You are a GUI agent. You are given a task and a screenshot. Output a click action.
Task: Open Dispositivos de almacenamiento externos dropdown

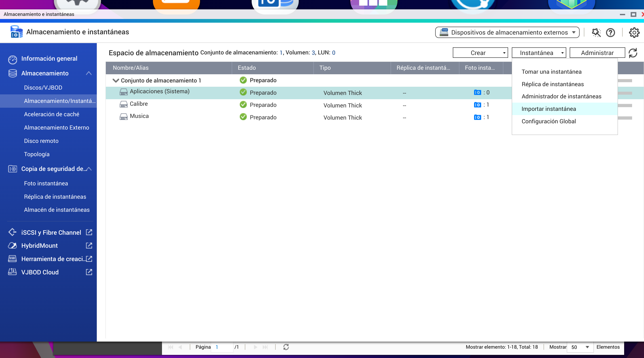[507, 33]
